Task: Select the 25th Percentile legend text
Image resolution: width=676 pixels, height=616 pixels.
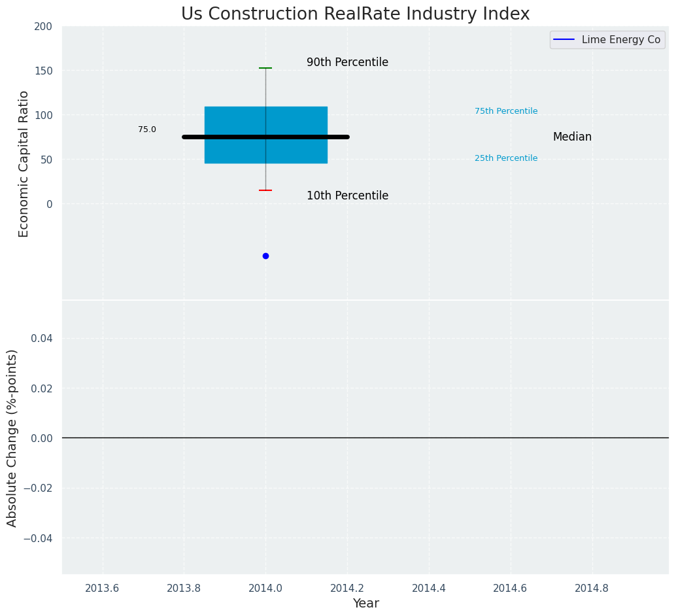Action: point(506,158)
